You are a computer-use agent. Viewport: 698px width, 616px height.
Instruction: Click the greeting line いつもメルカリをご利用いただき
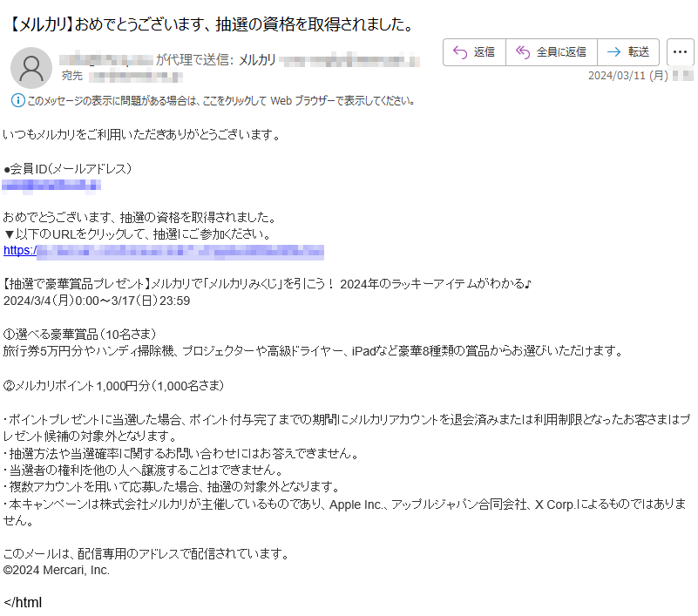pyautogui.click(x=142, y=134)
